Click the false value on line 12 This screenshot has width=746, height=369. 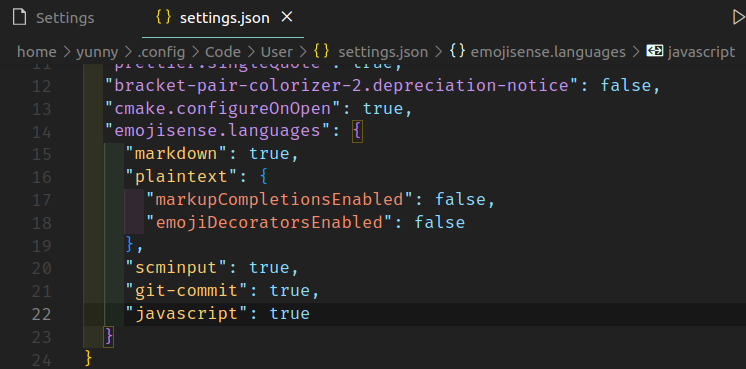pyautogui.click(x=625, y=86)
